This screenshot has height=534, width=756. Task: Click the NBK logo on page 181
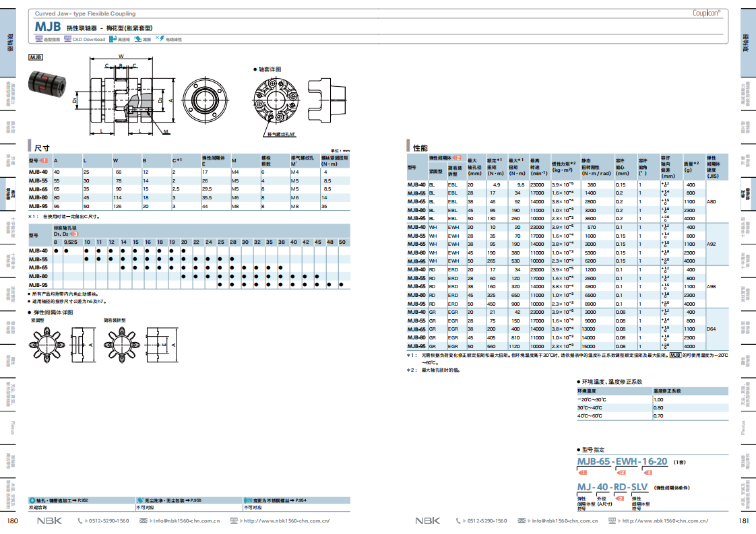[428, 521]
